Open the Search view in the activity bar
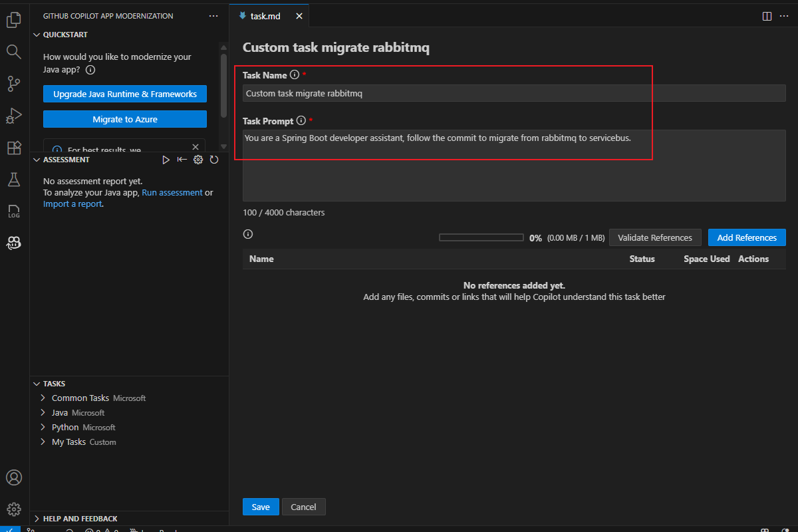The image size is (798, 532). coord(13,51)
